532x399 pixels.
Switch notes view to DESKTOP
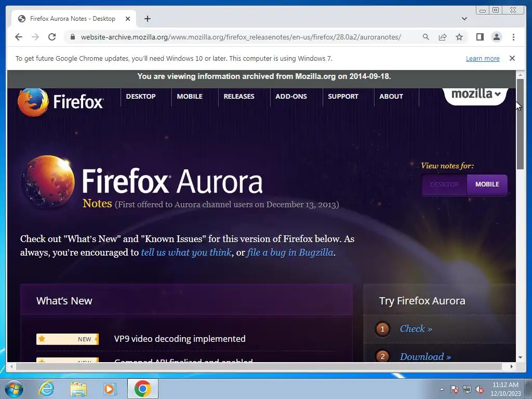(444, 184)
